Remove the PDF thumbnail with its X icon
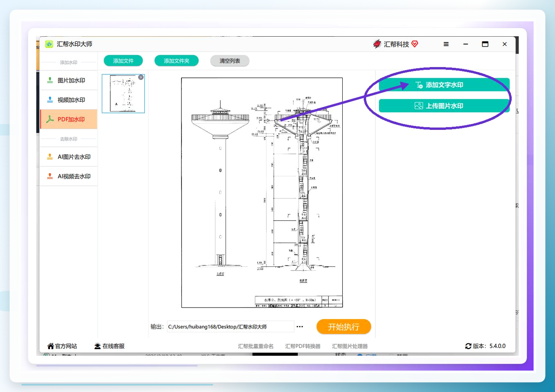Image resolution: width=555 pixels, height=392 pixels. [x=141, y=77]
